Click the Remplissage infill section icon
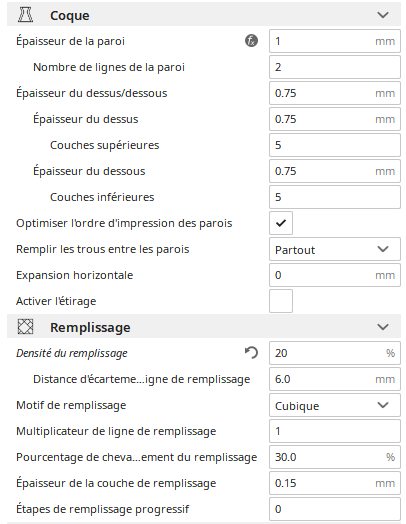 [25, 326]
